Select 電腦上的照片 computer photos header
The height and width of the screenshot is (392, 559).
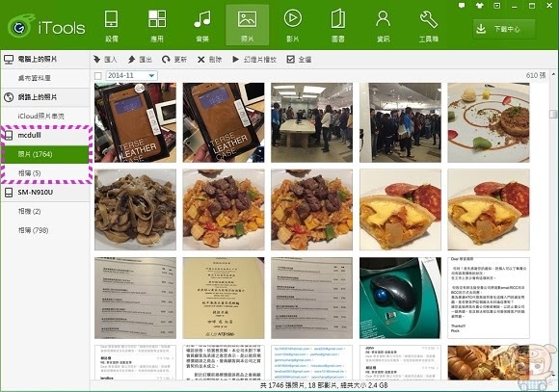45,59
